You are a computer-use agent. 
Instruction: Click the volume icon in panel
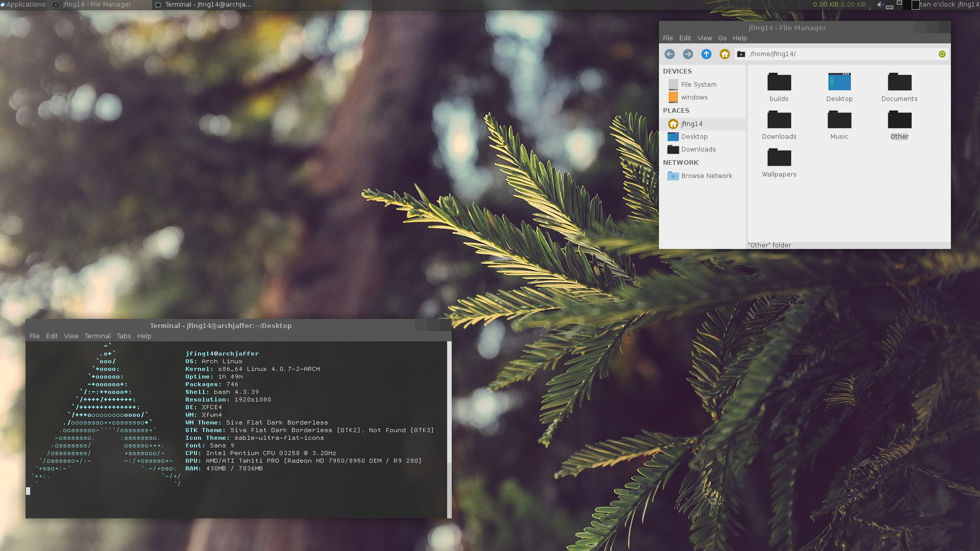coord(880,5)
